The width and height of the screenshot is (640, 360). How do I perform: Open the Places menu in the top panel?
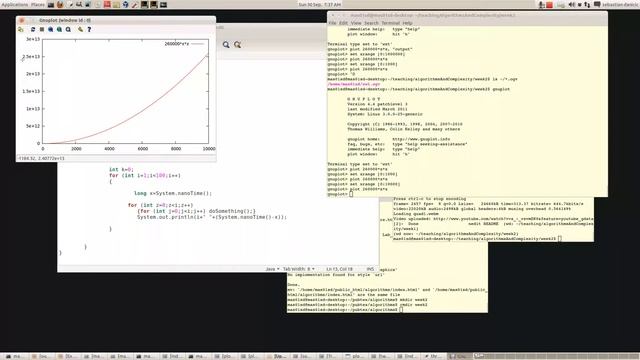(38, 4)
